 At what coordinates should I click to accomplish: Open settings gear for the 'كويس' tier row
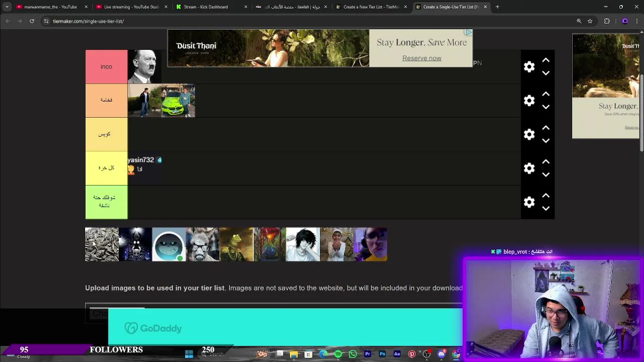coord(529,134)
